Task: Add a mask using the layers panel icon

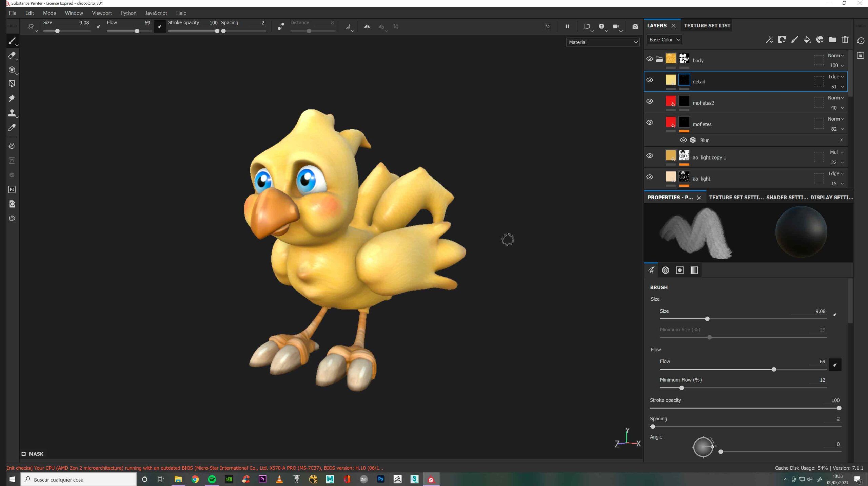Action: click(782, 40)
